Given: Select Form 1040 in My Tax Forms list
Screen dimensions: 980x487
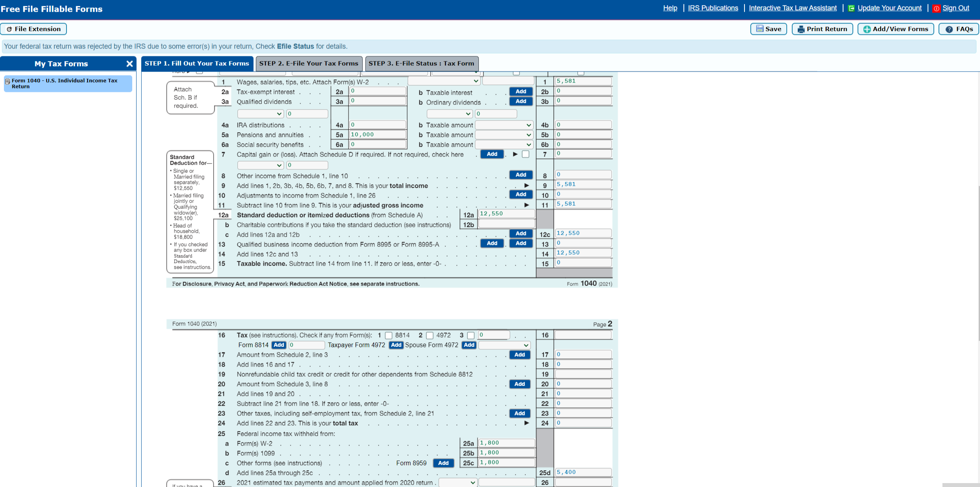Looking at the screenshot, I should pyautogui.click(x=68, y=83).
